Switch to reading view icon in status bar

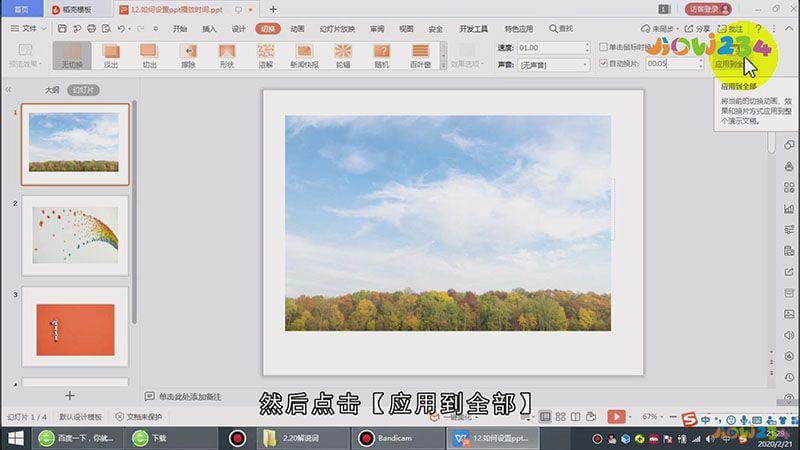[x=576, y=417]
